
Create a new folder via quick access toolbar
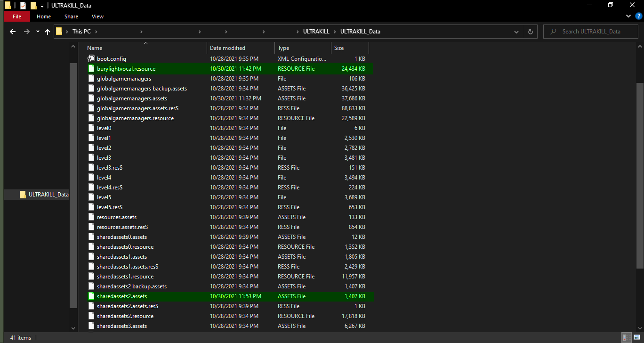tap(33, 5)
